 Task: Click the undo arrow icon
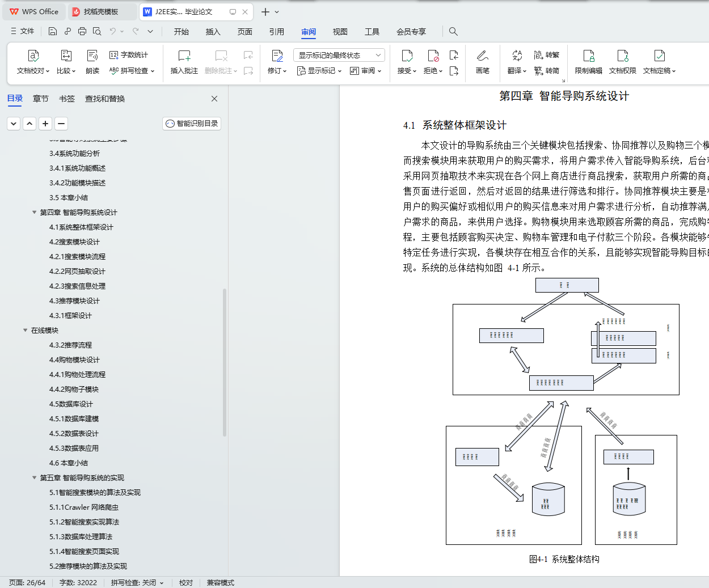tap(113, 31)
